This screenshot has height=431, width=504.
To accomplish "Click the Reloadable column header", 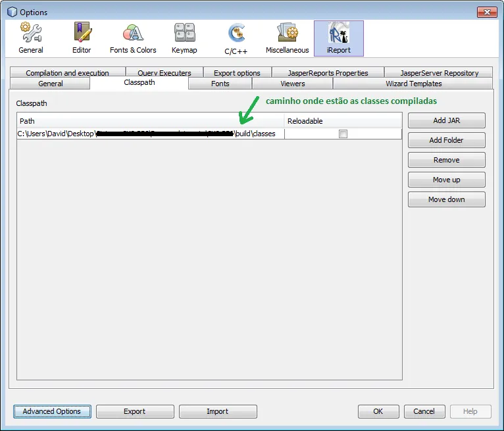I will pyautogui.click(x=343, y=121).
